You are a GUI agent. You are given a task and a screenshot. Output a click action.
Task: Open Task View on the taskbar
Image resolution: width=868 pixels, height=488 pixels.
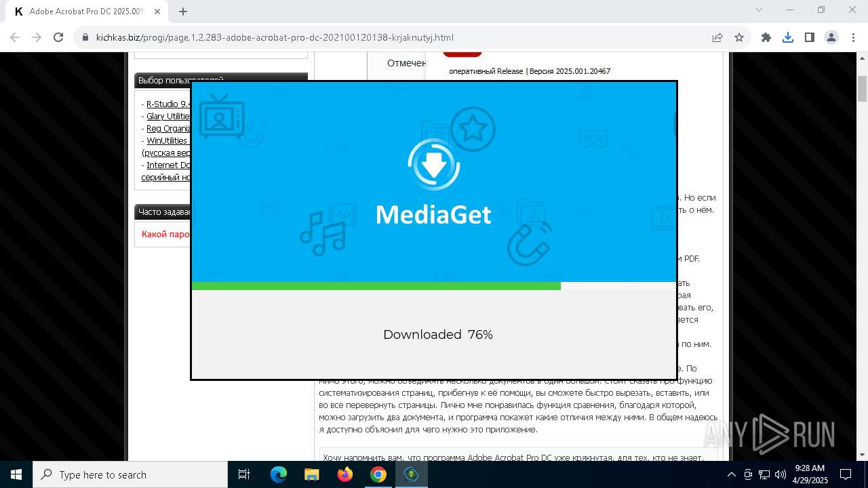tap(244, 474)
